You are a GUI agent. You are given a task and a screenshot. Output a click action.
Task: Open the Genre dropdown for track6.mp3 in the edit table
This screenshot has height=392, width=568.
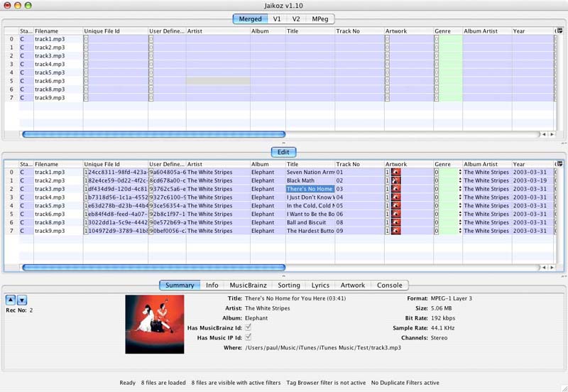(x=460, y=214)
